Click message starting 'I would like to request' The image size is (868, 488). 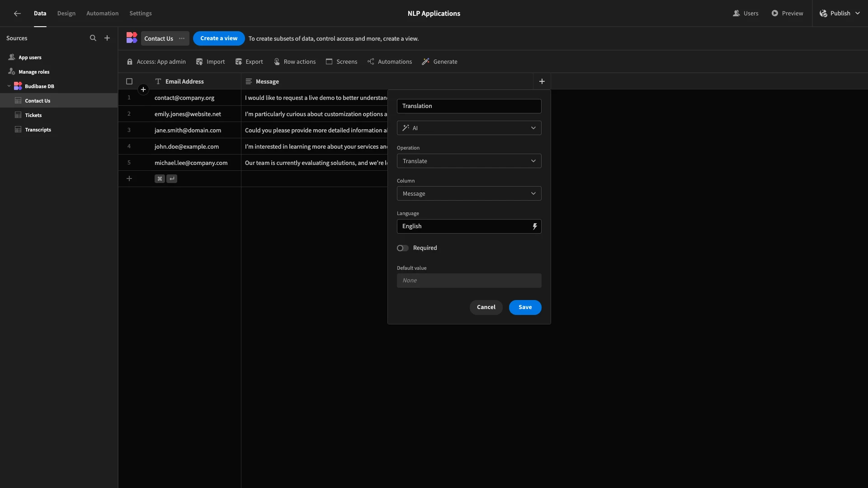(315, 98)
